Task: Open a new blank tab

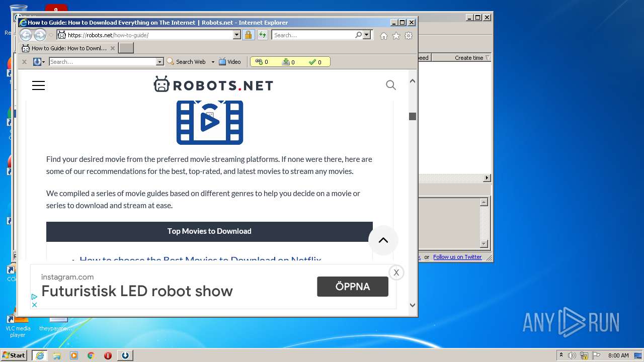Action: [x=126, y=48]
